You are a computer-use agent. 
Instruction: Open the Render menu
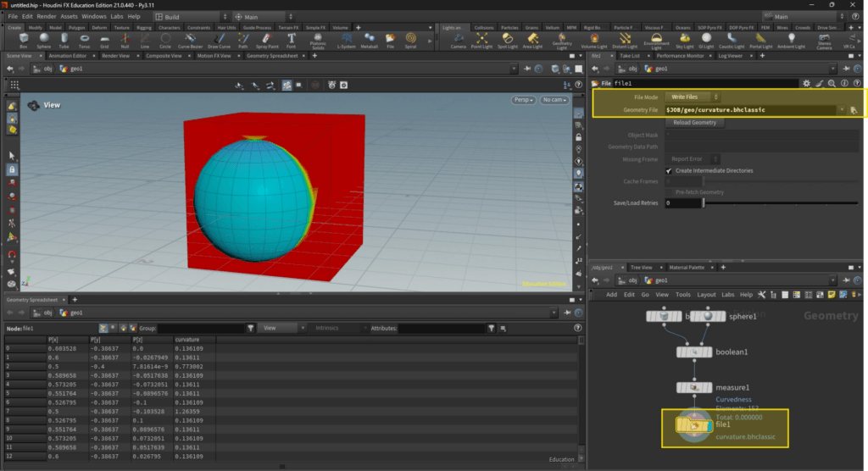[x=47, y=17]
